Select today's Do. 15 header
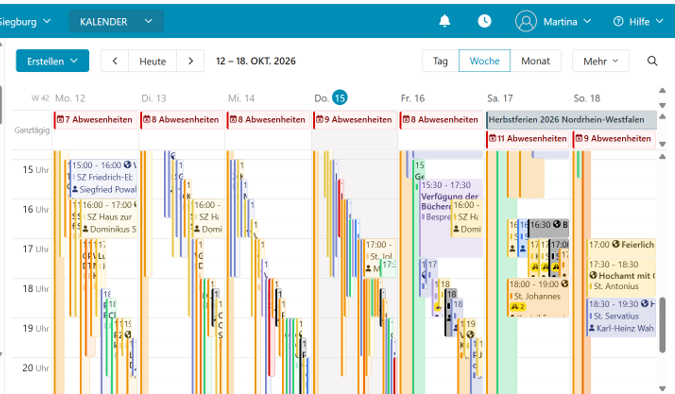The height and width of the screenshot is (394, 675). pos(331,98)
